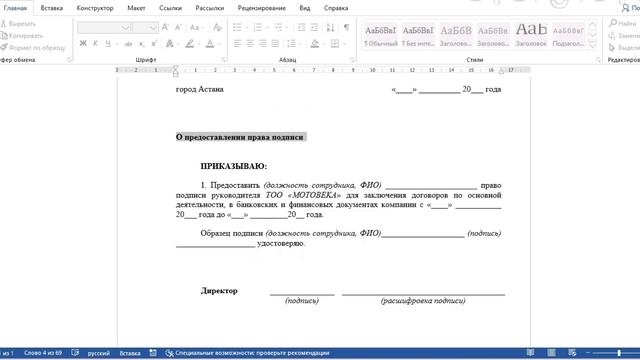
Task: Apply numbered list
Action: coord(258,27)
